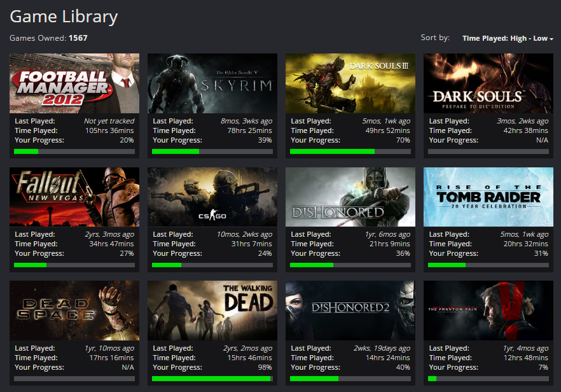
Task: Click the 31% progress bar under Tomb Raider
Action: coord(488,265)
